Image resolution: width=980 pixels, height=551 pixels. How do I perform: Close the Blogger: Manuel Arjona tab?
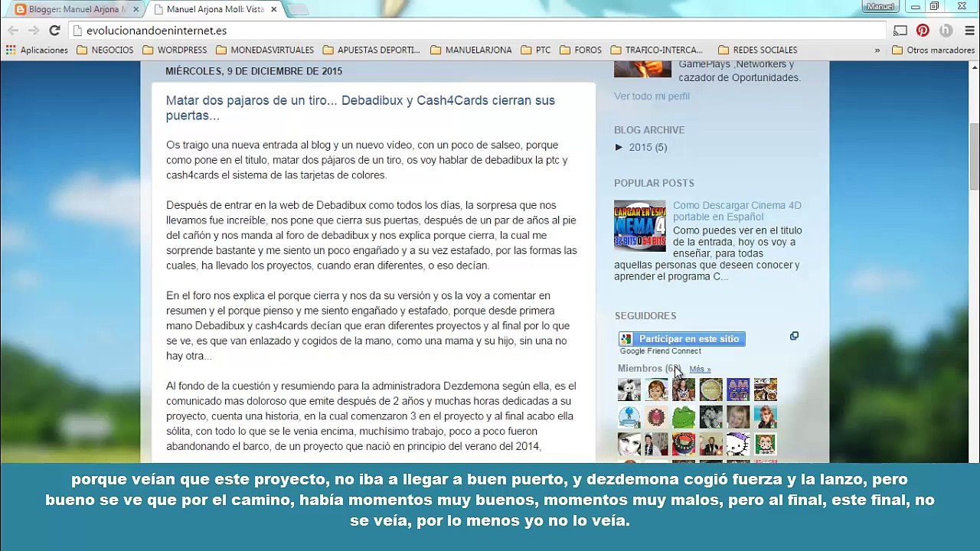click(136, 9)
